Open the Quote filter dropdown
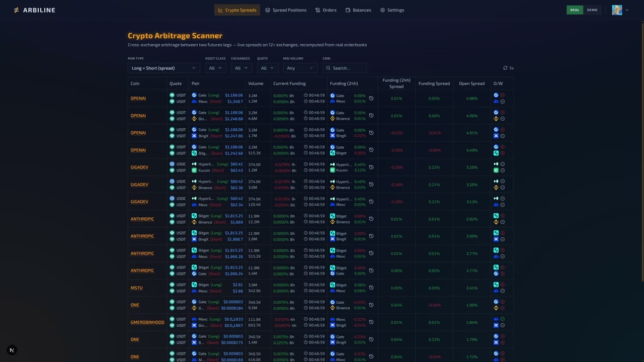The width and height of the screenshot is (644, 362). click(267, 68)
